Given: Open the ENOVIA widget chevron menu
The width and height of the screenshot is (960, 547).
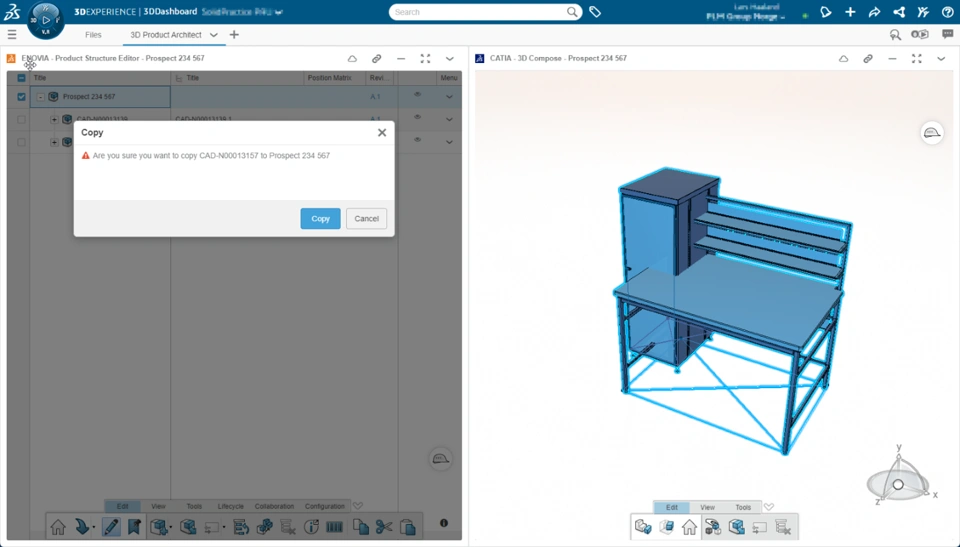Looking at the screenshot, I should click(450, 59).
